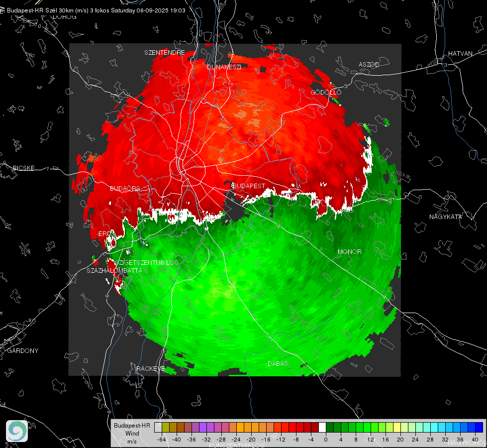
Task: Select the ASZOD label on the map
Action: pyautogui.click(x=369, y=64)
